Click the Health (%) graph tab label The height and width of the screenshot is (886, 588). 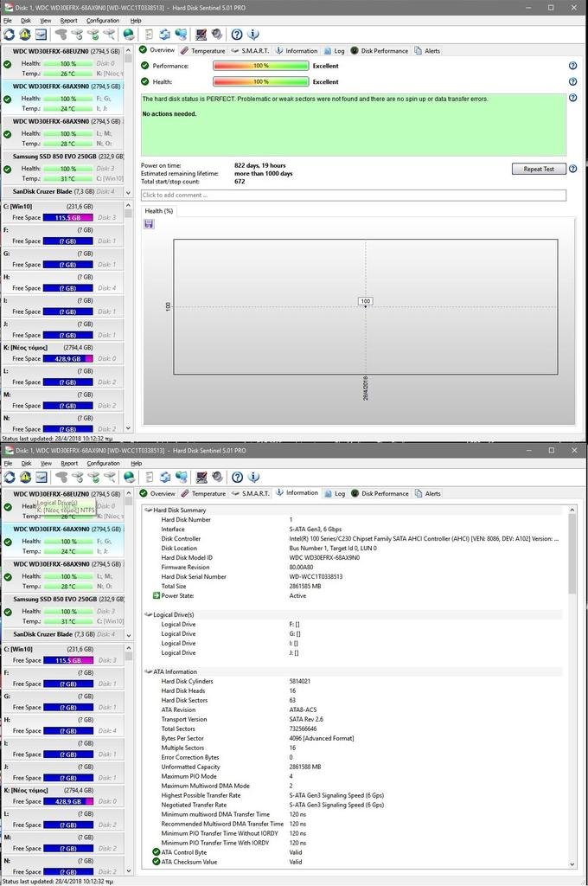coord(158,211)
